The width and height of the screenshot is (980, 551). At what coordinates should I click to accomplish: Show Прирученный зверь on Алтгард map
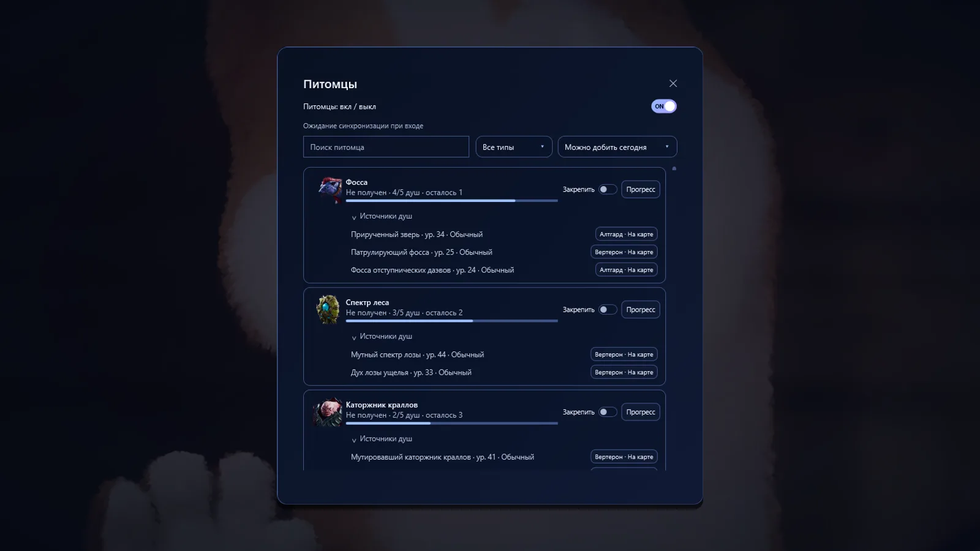pos(626,234)
